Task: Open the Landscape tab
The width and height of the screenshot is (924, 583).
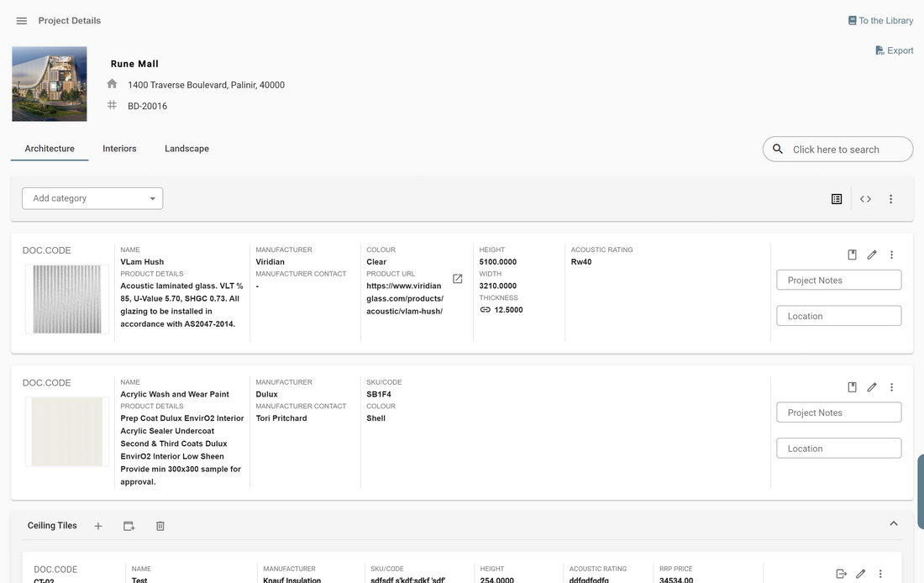Action: [x=186, y=149]
